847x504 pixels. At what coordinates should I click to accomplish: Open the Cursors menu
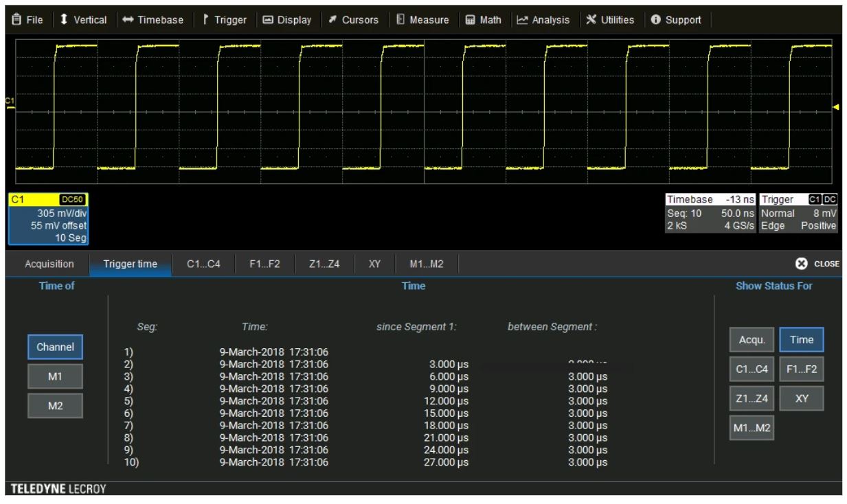point(354,20)
